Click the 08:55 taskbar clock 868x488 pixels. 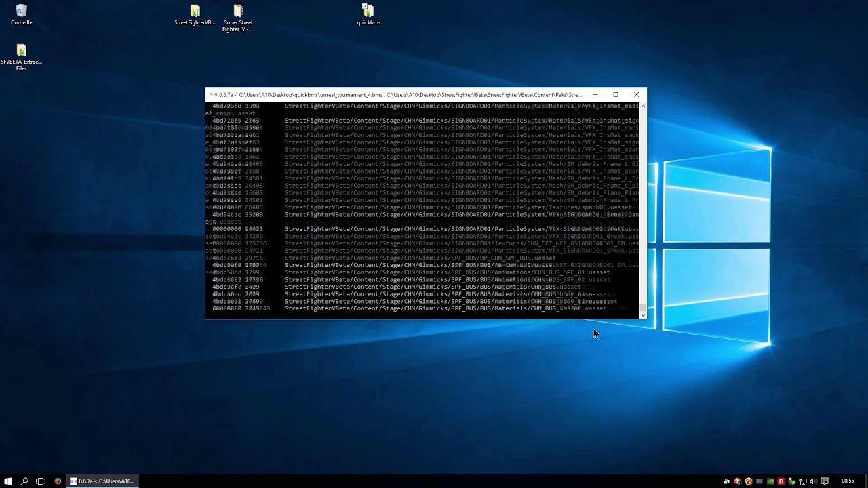click(848, 481)
